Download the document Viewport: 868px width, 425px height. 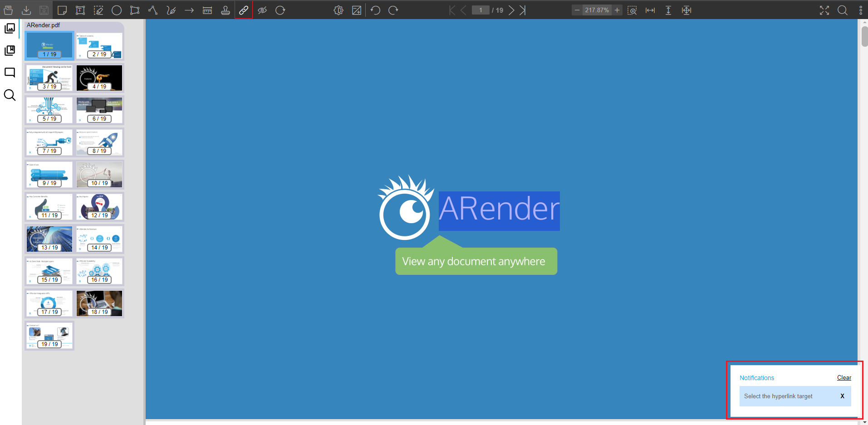tap(26, 10)
